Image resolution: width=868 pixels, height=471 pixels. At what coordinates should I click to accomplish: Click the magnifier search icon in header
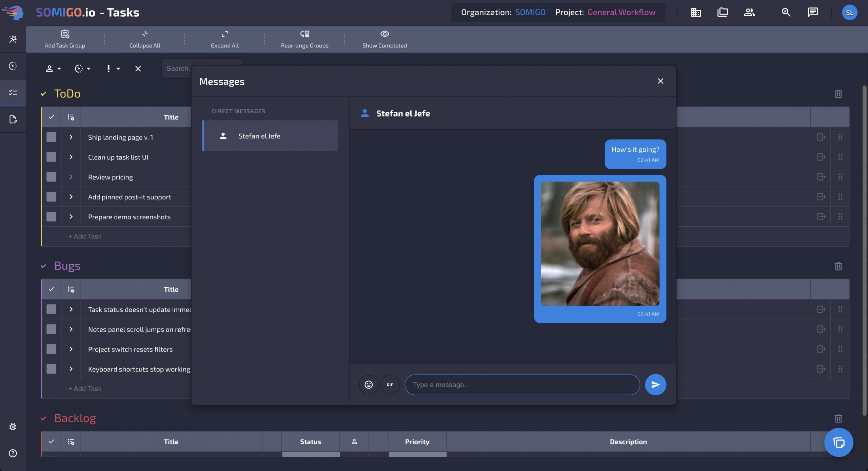tap(786, 13)
